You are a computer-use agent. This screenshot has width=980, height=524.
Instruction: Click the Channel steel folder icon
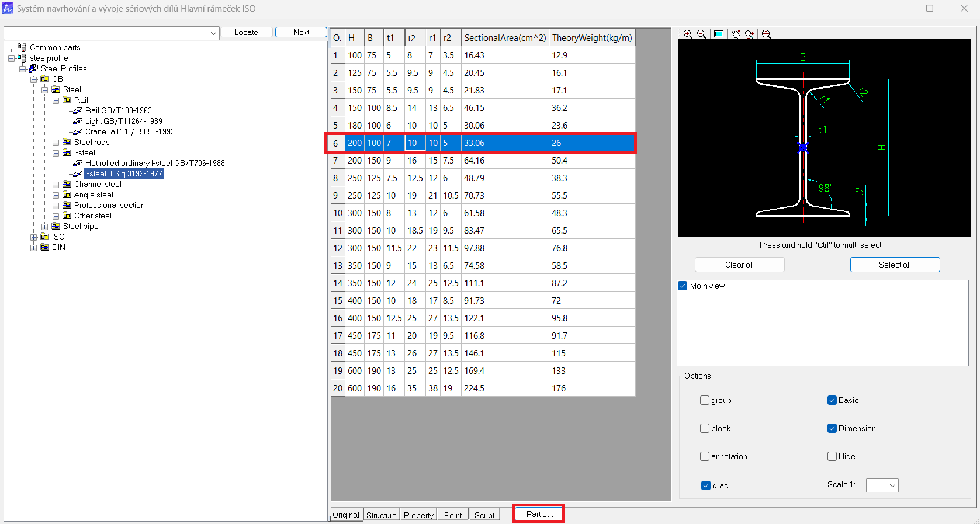[67, 185]
